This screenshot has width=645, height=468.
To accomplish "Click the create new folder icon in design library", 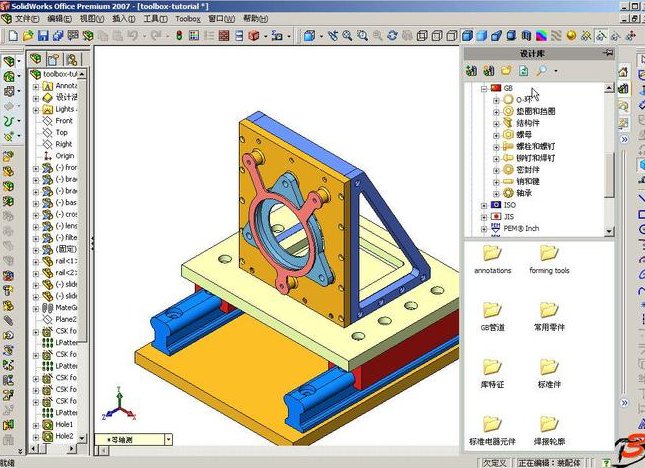I will click(x=506, y=71).
